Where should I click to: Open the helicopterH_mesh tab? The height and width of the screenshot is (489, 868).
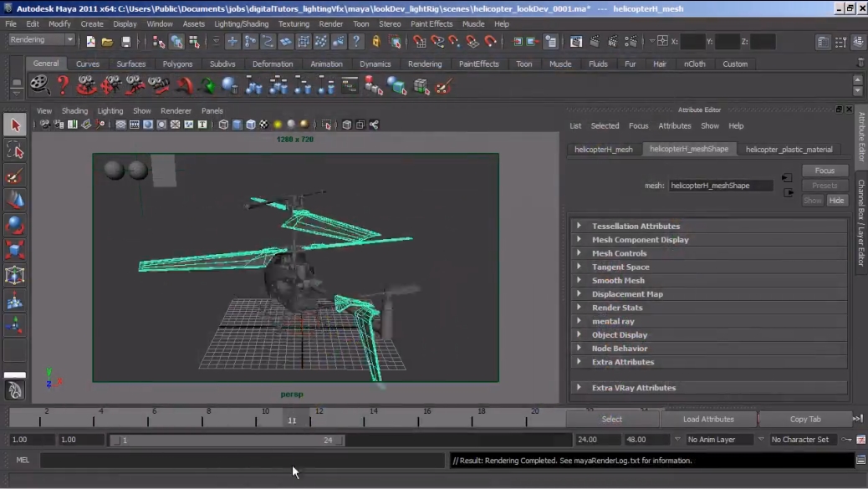click(604, 150)
